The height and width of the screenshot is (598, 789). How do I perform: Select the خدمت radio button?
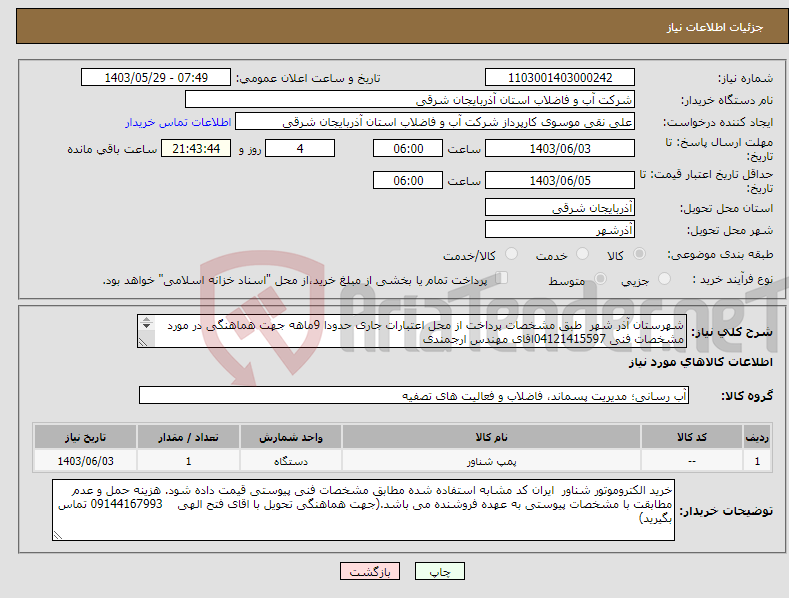point(582,254)
